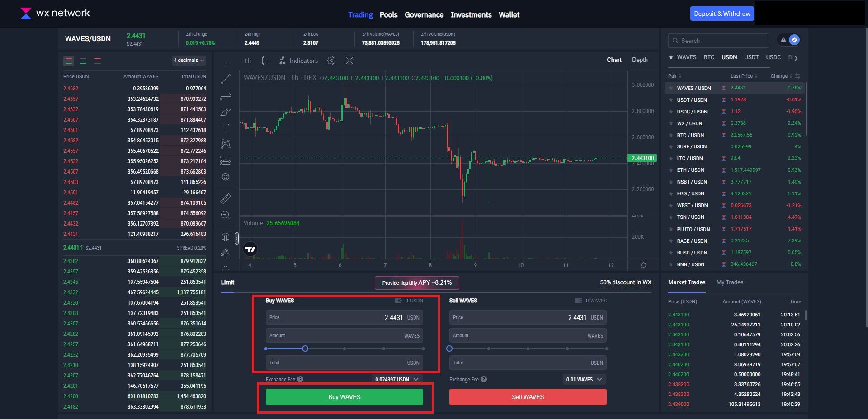Select the trend line drawing tool

click(226, 79)
